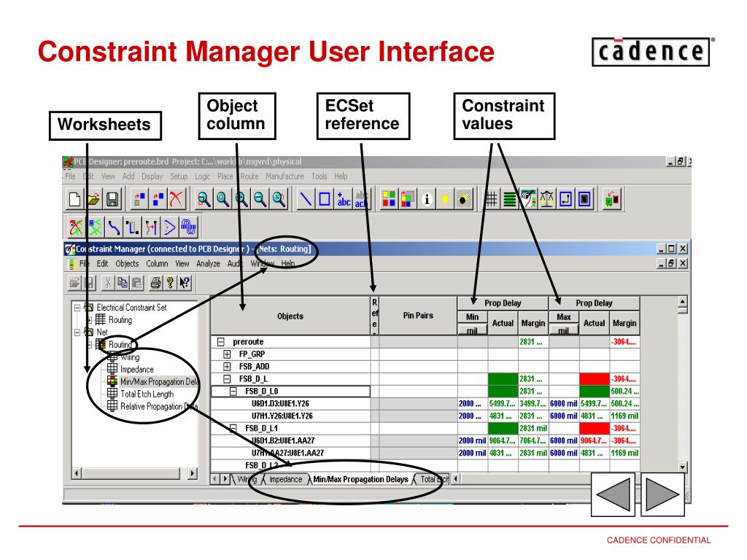Select the U7H1.Y26:U8E1.Y26 pin pair row
747x560 pixels.
click(290, 416)
